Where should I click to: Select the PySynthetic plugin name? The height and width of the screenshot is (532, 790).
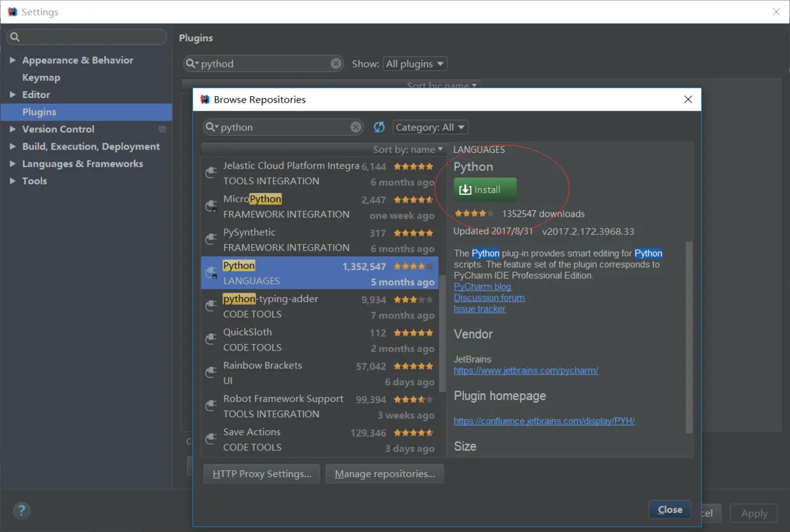249,232
